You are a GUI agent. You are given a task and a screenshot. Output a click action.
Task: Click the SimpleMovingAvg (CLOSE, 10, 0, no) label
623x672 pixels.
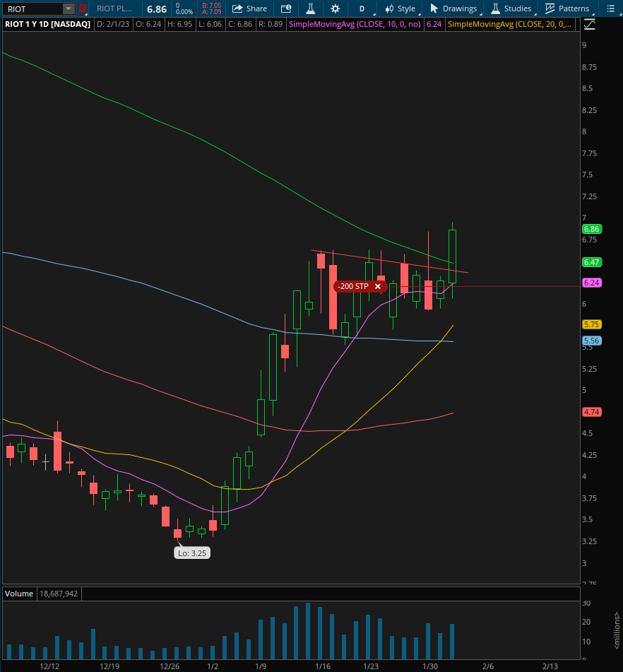tap(355, 25)
